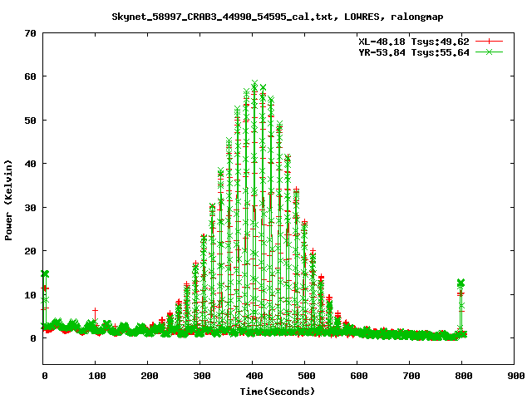
Task: Click the x-axis tick label 500
Action: coord(307,376)
